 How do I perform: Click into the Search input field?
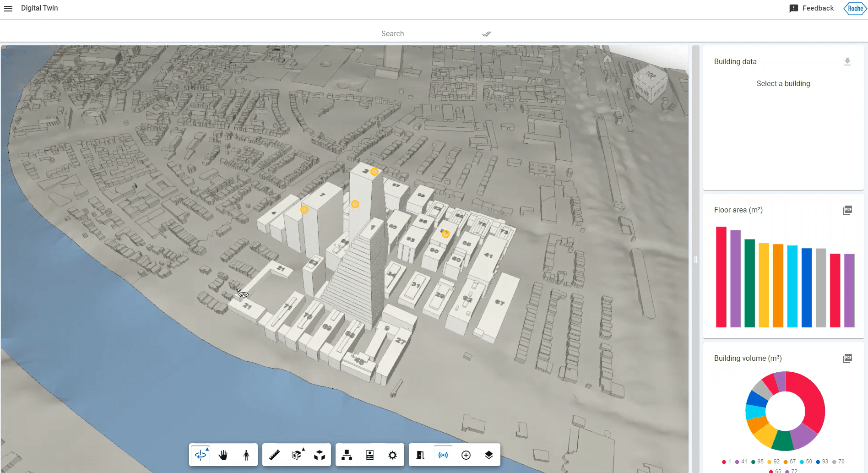click(x=430, y=34)
